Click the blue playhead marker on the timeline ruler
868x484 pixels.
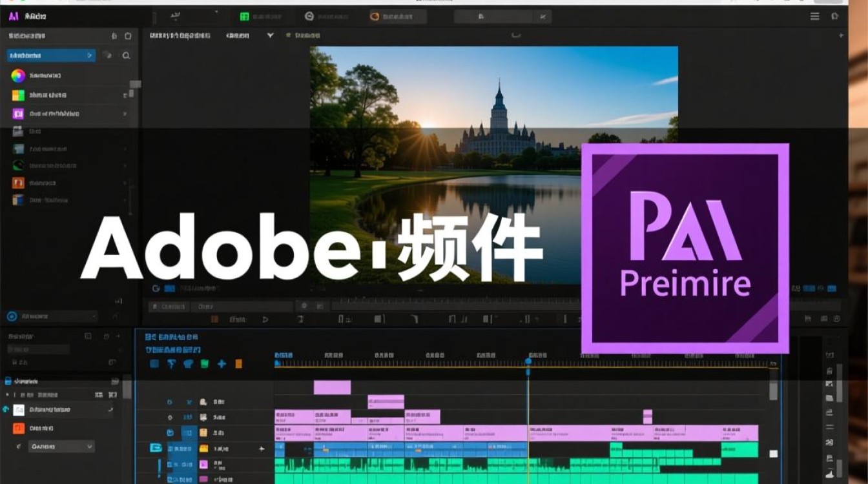[528, 361]
